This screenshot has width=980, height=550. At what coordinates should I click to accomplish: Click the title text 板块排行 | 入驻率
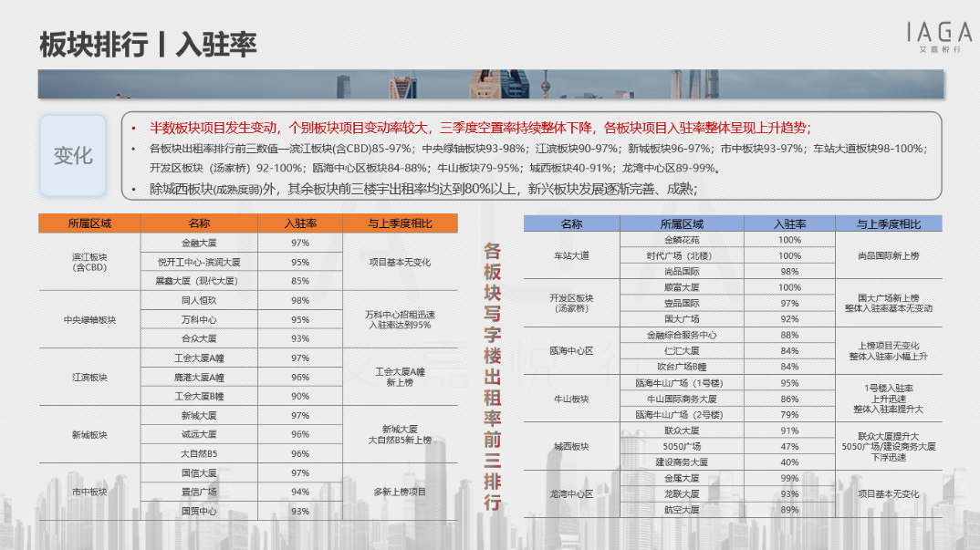click(148, 45)
